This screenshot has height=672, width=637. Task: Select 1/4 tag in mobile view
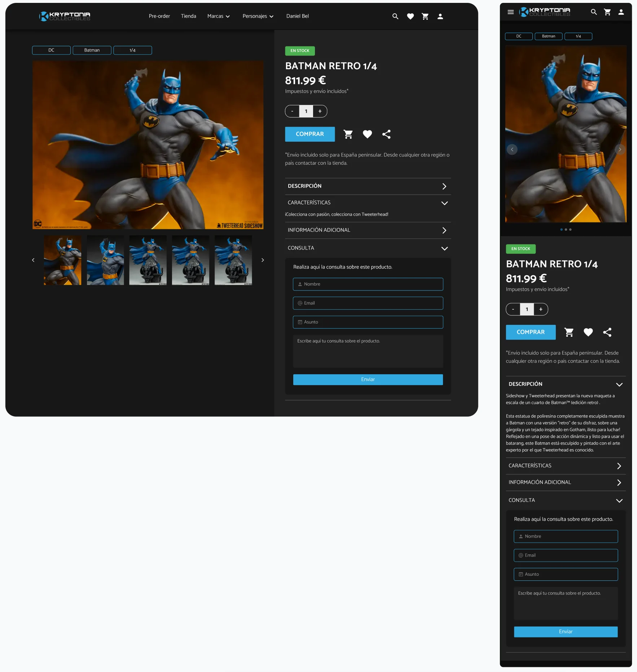click(578, 36)
